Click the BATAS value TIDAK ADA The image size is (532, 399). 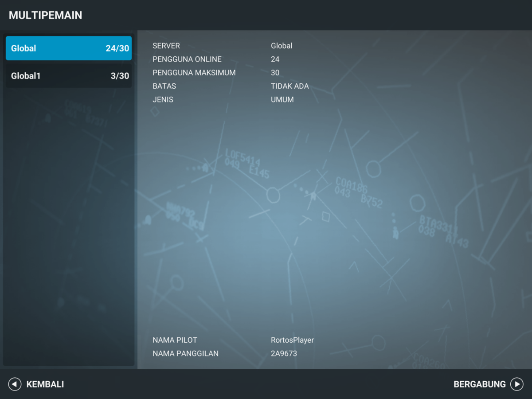click(x=290, y=86)
